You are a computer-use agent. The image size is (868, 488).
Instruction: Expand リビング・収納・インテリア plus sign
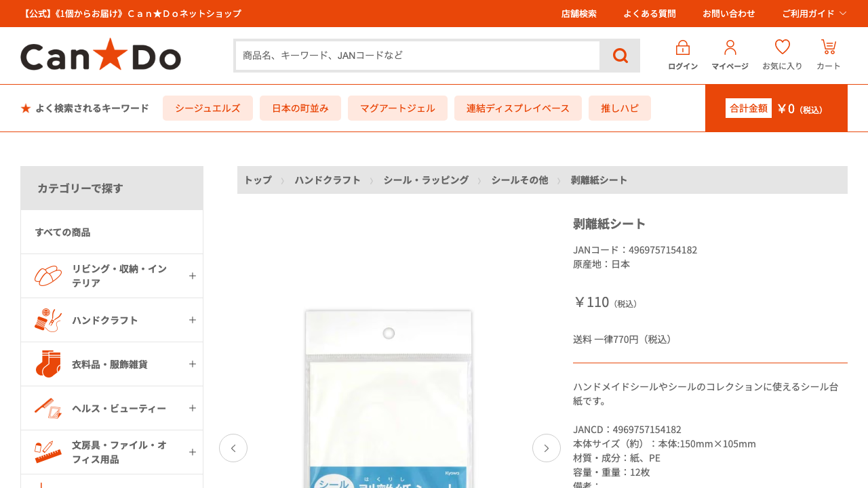click(x=193, y=276)
